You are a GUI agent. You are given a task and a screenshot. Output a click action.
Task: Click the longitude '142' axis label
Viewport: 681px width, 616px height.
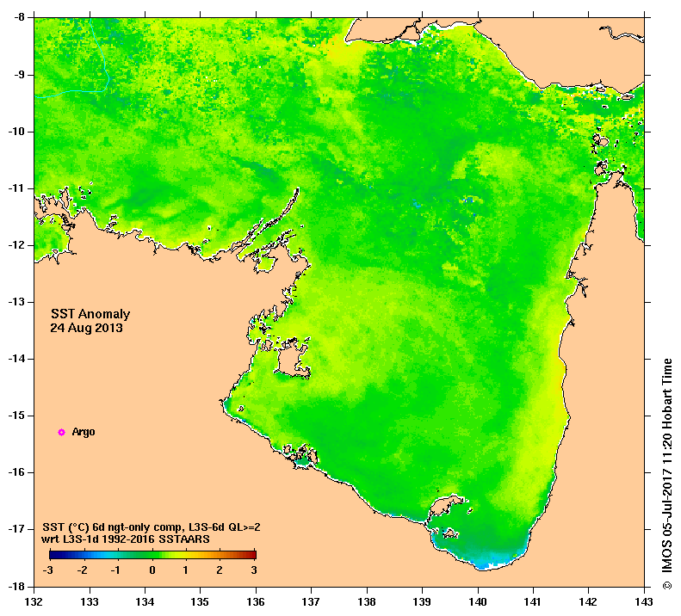tap(589, 601)
